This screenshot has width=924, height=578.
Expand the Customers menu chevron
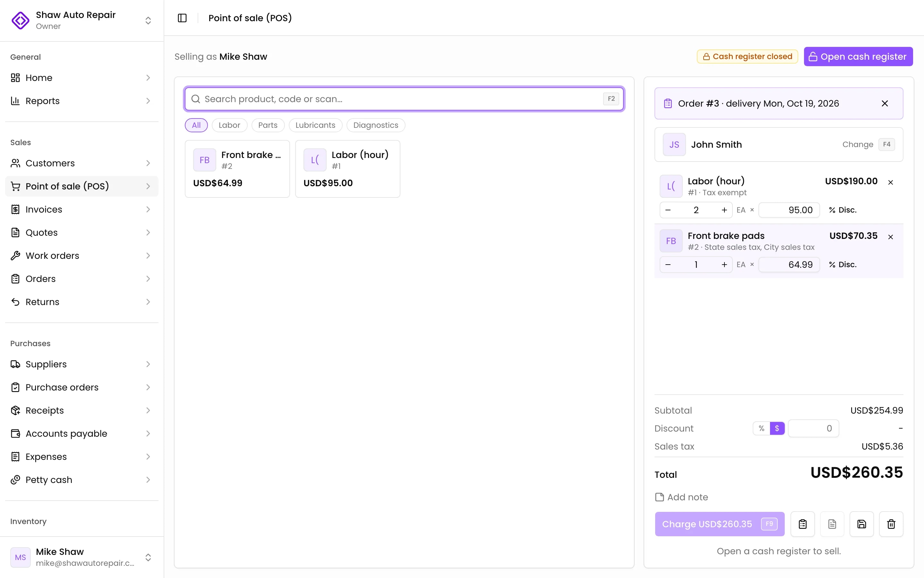point(148,163)
